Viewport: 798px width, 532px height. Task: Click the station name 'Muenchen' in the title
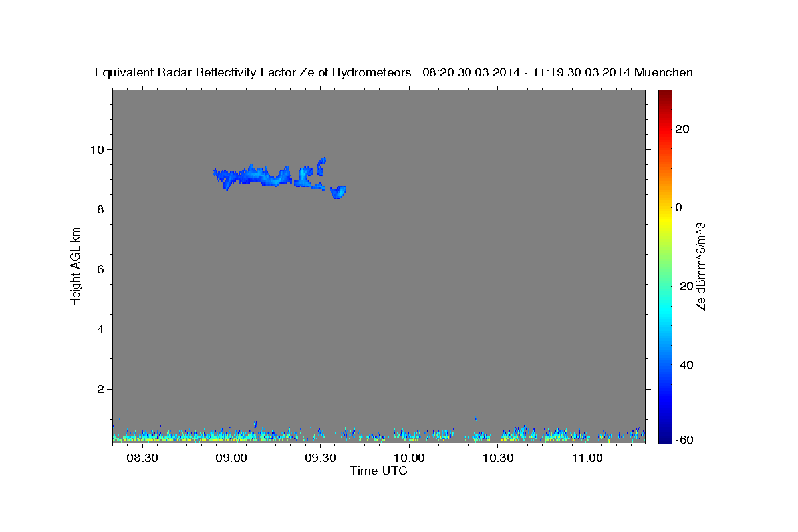[x=664, y=72]
